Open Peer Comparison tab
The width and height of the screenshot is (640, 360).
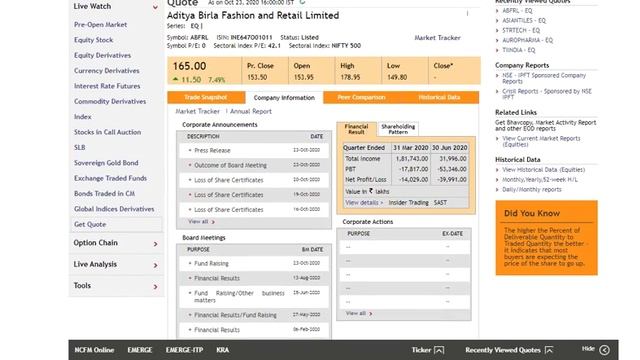coord(361,97)
